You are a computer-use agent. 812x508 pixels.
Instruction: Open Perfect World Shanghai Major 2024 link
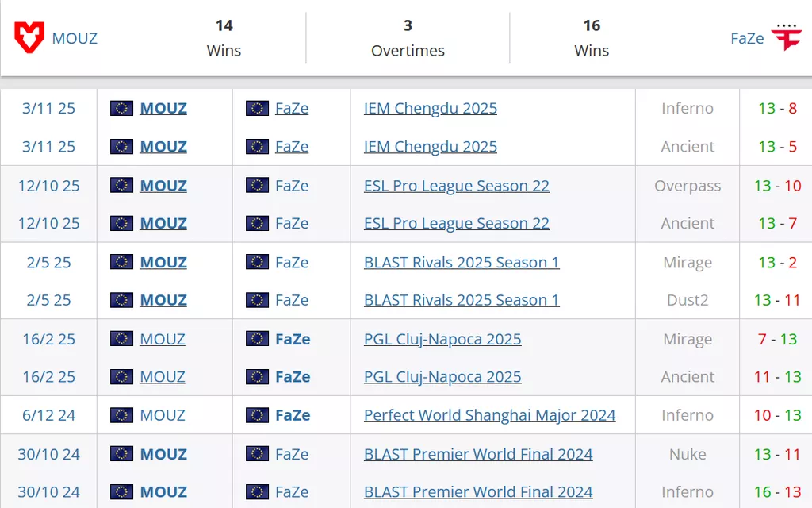click(x=489, y=415)
